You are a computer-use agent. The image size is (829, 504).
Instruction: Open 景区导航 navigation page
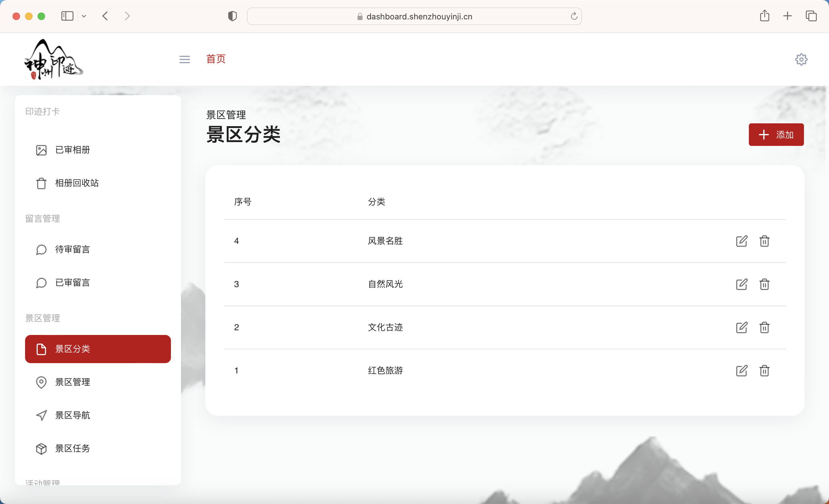[73, 415]
